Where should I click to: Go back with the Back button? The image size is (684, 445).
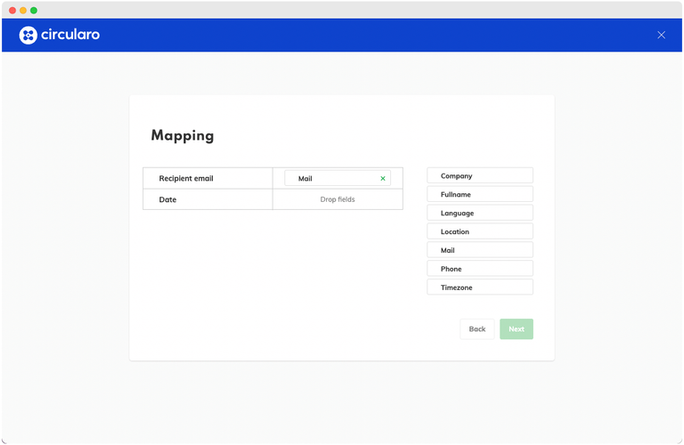click(x=477, y=329)
